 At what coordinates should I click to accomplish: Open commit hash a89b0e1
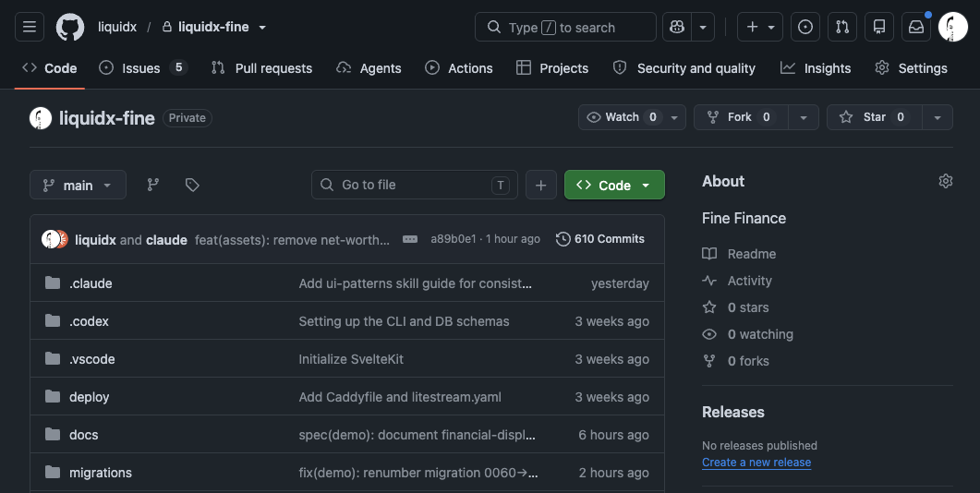click(454, 239)
